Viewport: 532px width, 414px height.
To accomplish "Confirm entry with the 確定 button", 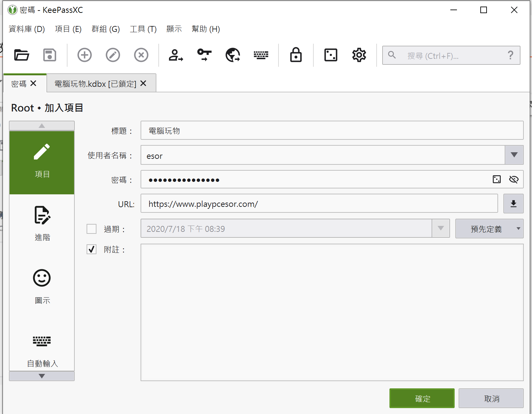I will (x=422, y=398).
